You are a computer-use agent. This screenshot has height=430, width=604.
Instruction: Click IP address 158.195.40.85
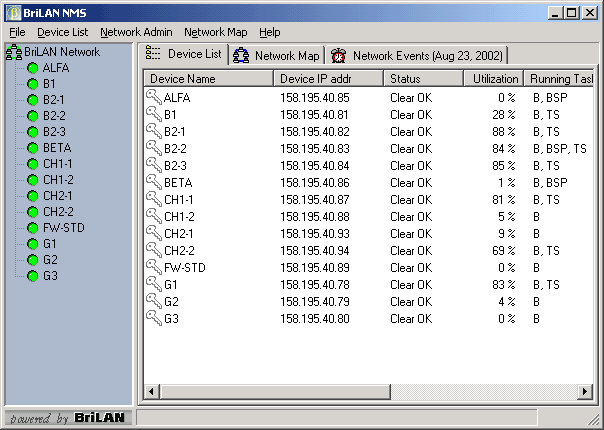315,98
